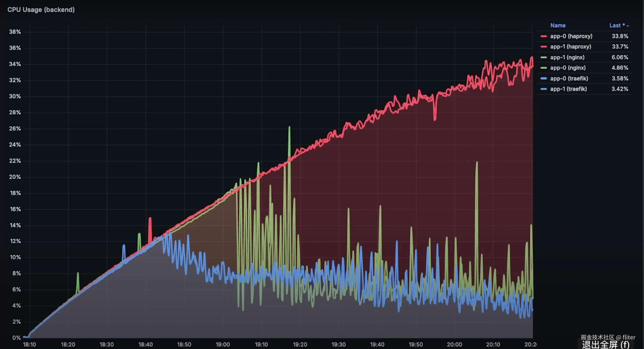The image size is (644, 349).
Task: Click the blue swatch for app-0 (traefik)
Action: pos(543,79)
